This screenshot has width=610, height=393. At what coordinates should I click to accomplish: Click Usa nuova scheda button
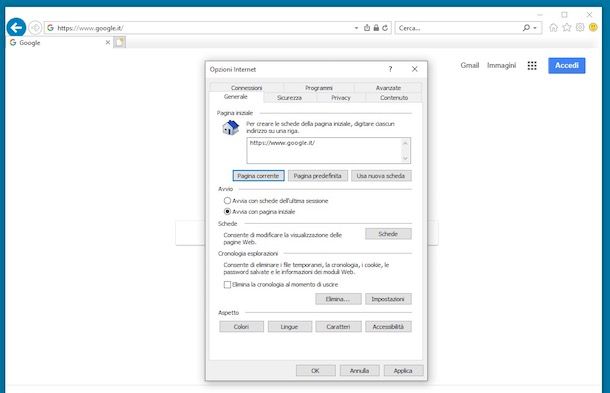click(x=381, y=176)
